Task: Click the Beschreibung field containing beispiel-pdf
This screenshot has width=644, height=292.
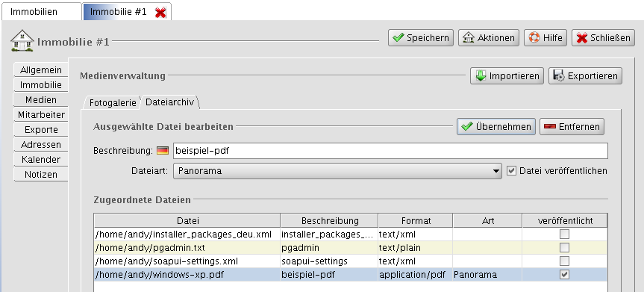Action: click(390, 151)
